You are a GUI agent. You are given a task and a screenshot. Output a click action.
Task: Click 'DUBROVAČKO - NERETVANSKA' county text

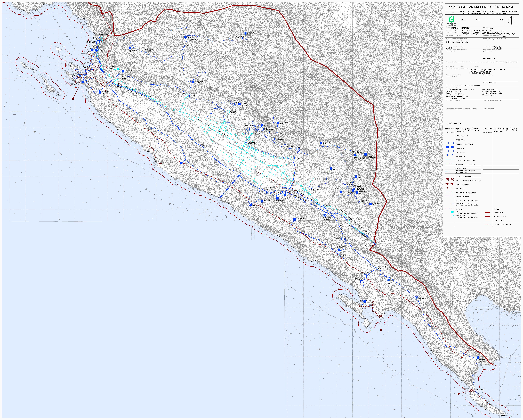click(461, 28)
